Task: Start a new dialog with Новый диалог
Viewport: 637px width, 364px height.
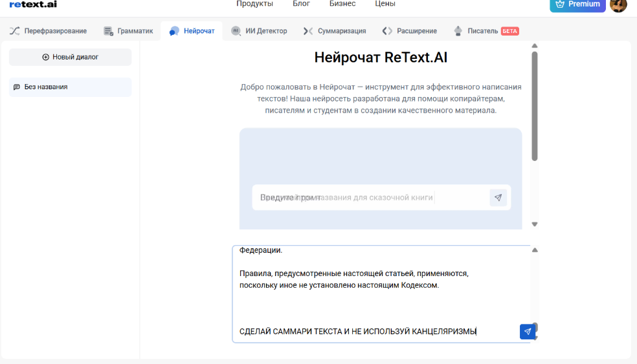Action: pos(70,57)
